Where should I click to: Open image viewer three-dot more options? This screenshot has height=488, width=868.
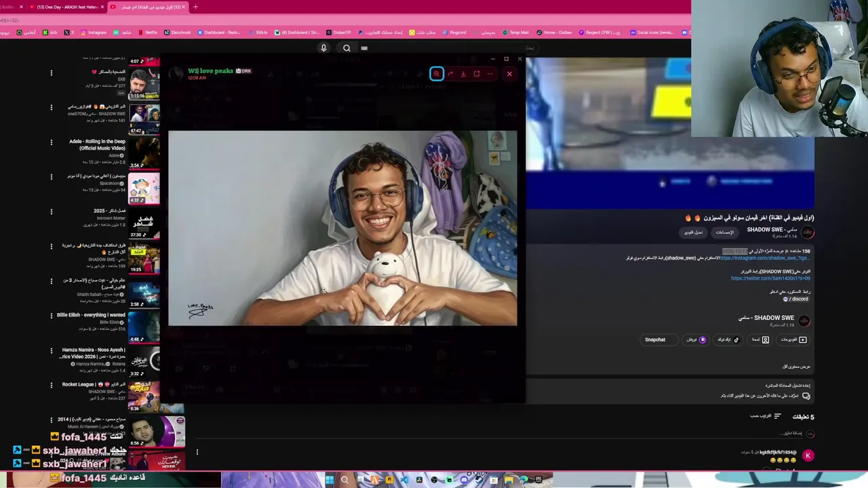click(490, 74)
